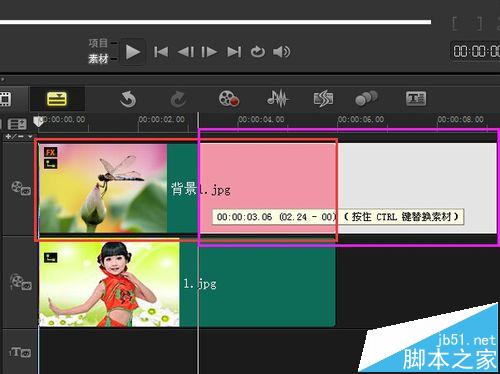Image resolution: width=500 pixels, height=374 pixels.
Task: Toggle repeat playback
Action: coord(258,52)
